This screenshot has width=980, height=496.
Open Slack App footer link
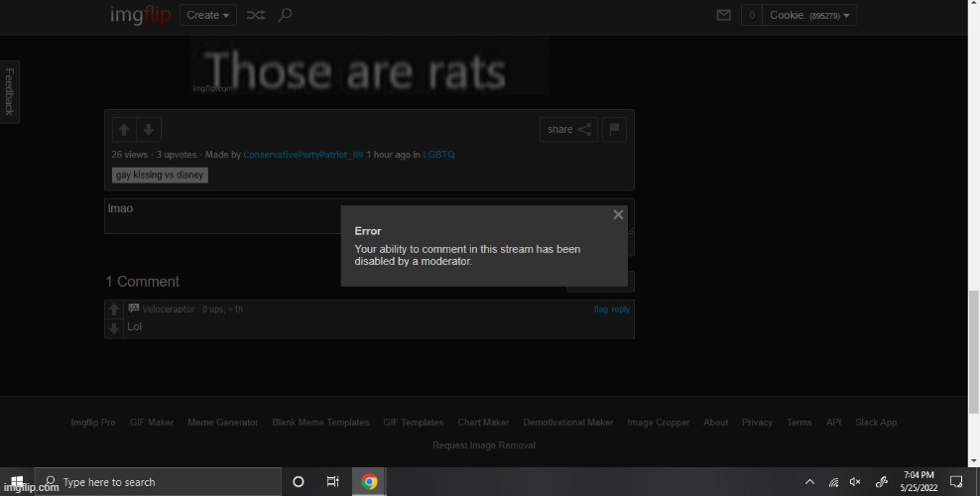click(x=876, y=423)
